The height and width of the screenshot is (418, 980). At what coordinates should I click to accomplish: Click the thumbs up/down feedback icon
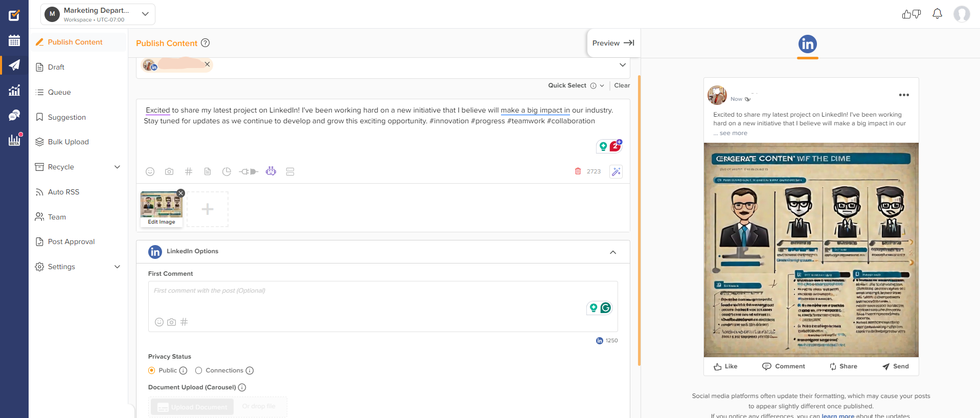pos(911,14)
